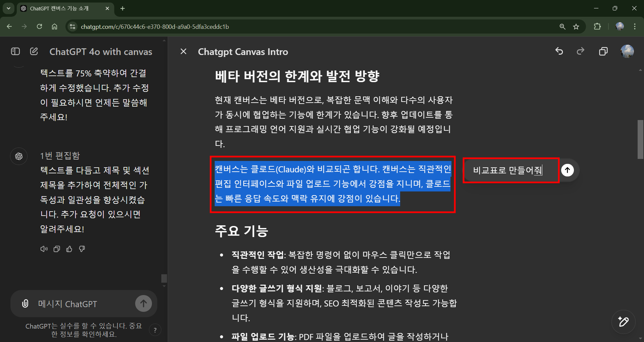
Task: Open the tab search dropdown arrow
Action: [8, 8]
